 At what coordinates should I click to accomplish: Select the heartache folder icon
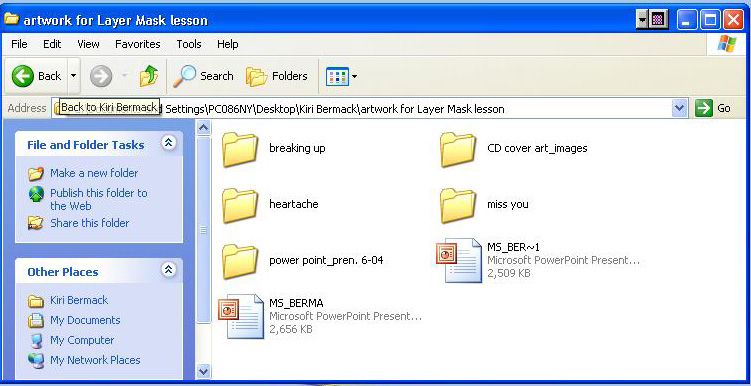[240, 205]
